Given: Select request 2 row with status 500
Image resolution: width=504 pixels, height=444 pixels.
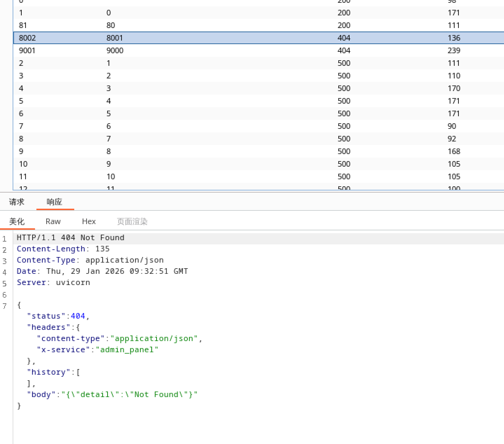Looking at the screenshot, I should point(344,63).
